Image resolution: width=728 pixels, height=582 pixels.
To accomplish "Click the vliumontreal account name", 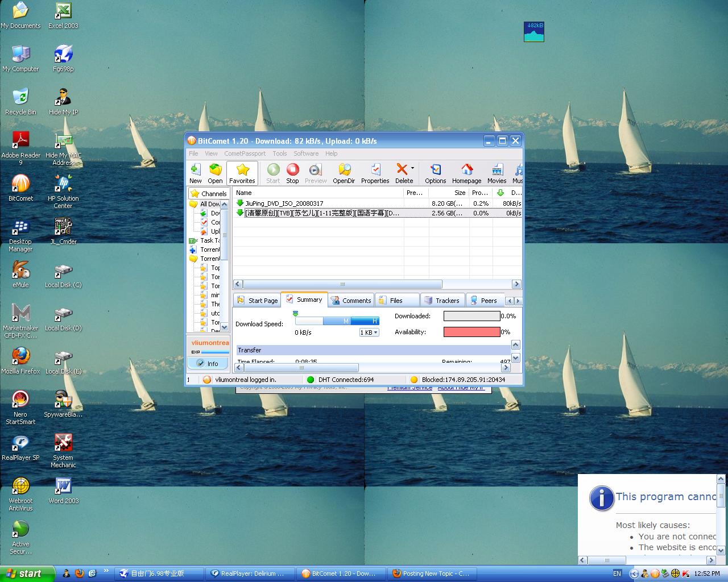I will point(210,343).
